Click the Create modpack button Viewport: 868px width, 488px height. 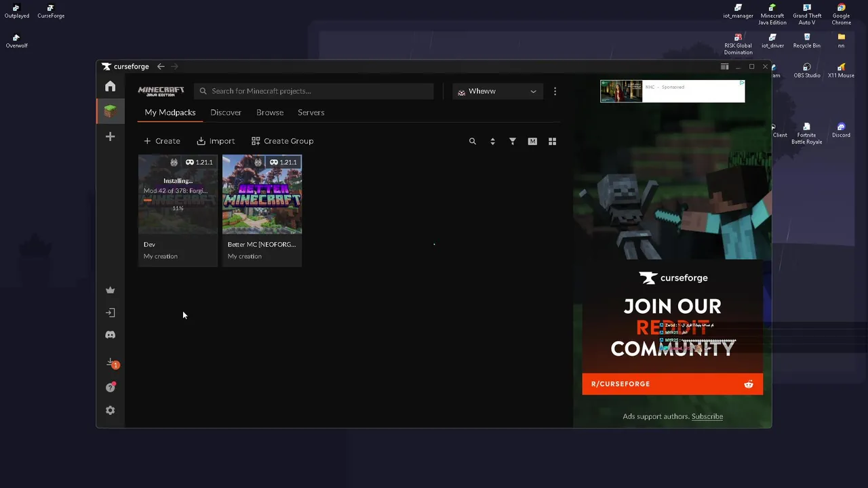(x=161, y=141)
